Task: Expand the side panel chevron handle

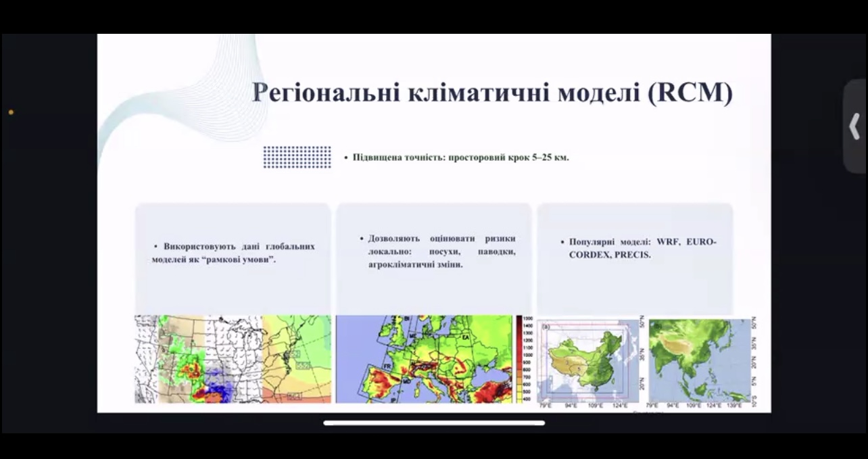Action: pyautogui.click(x=854, y=126)
